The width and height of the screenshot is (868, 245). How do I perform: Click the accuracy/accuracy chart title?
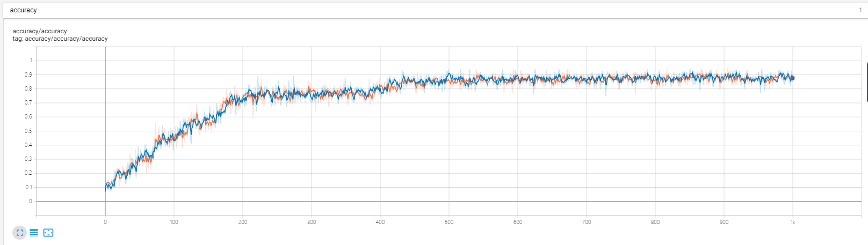point(40,31)
